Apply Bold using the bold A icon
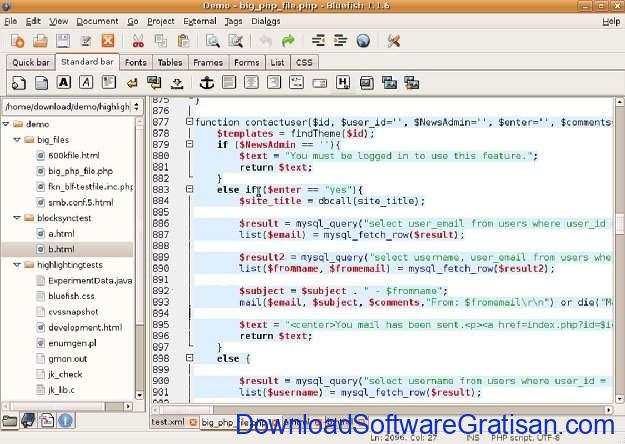Viewport: 625px width, 444px height. point(64,83)
